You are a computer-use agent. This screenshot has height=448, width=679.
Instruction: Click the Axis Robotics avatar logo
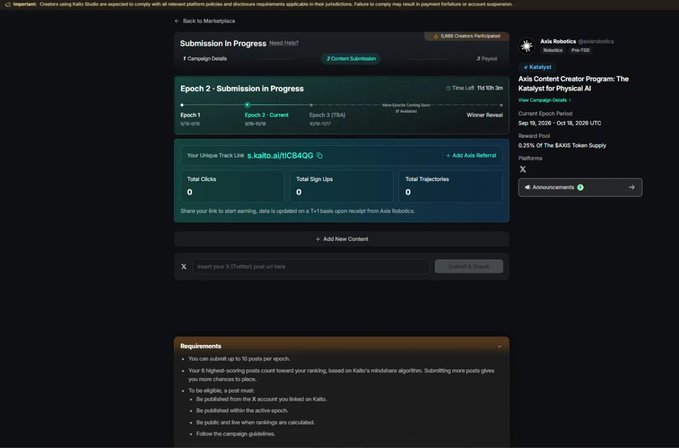point(527,46)
